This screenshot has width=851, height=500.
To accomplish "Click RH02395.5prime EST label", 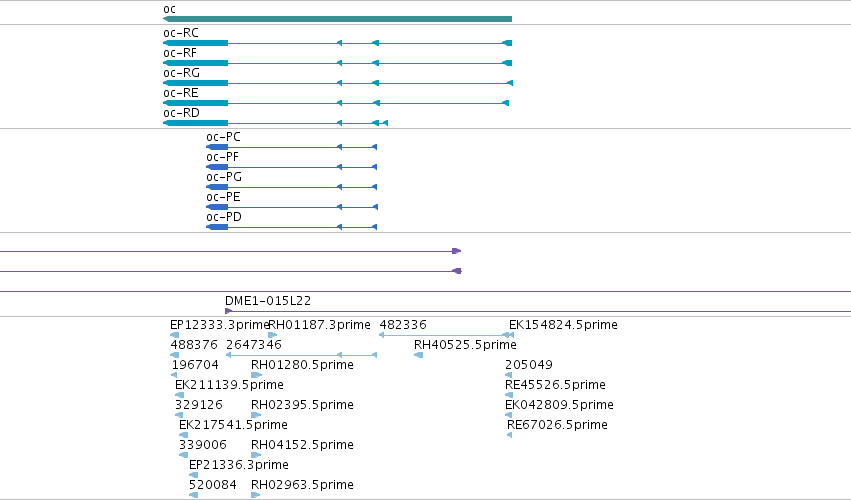I will click(302, 406).
